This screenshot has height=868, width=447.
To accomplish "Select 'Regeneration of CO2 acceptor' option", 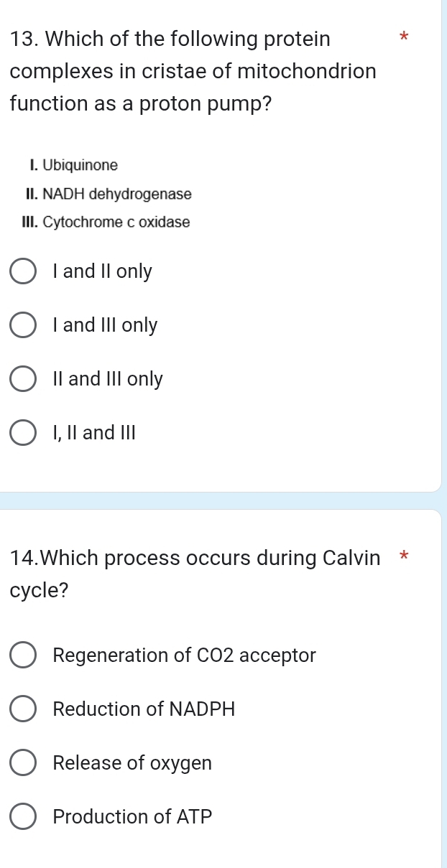I will [x=22, y=655].
